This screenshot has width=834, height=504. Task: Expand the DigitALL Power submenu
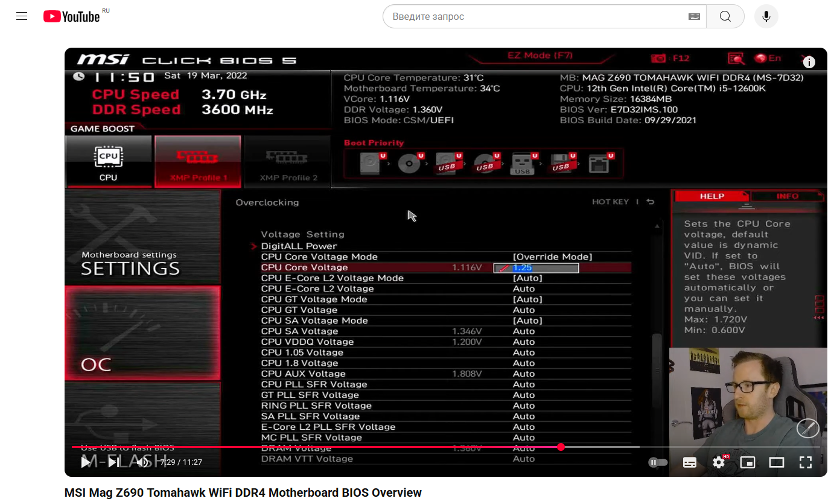pos(299,246)
